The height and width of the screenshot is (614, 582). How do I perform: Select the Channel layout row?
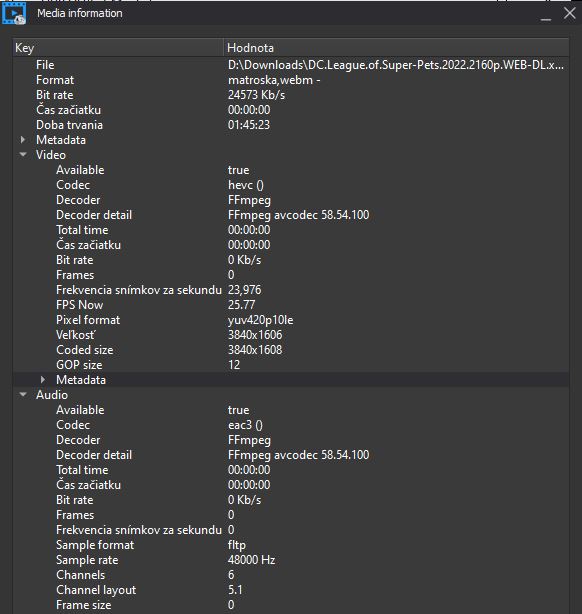tap(291, 590)
